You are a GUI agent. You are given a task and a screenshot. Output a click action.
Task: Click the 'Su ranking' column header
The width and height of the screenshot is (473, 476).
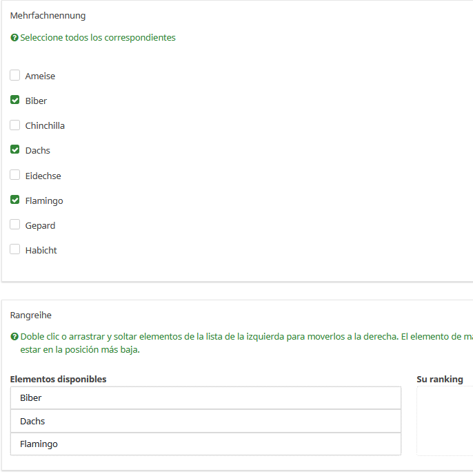pos(439,379)
